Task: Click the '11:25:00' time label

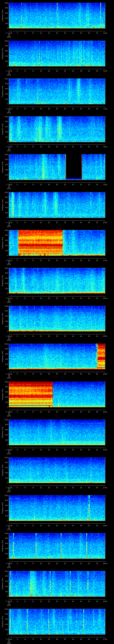Action: pos(9,450)
